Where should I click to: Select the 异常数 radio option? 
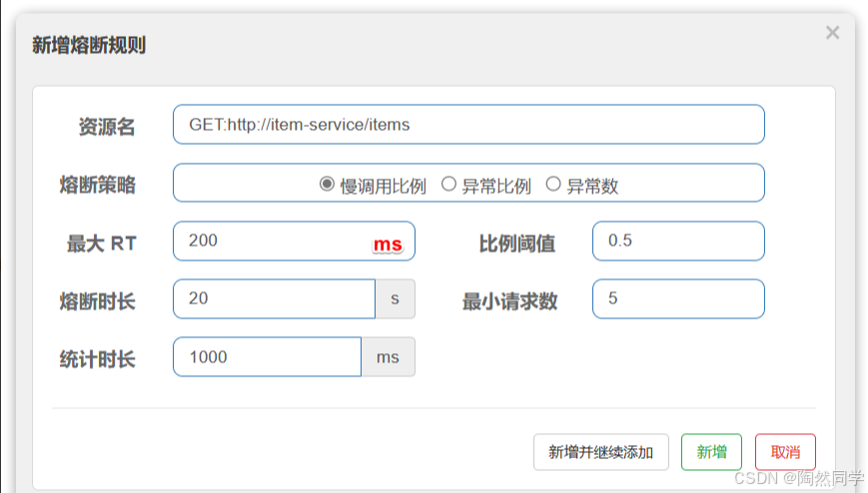tap(553, 184)
